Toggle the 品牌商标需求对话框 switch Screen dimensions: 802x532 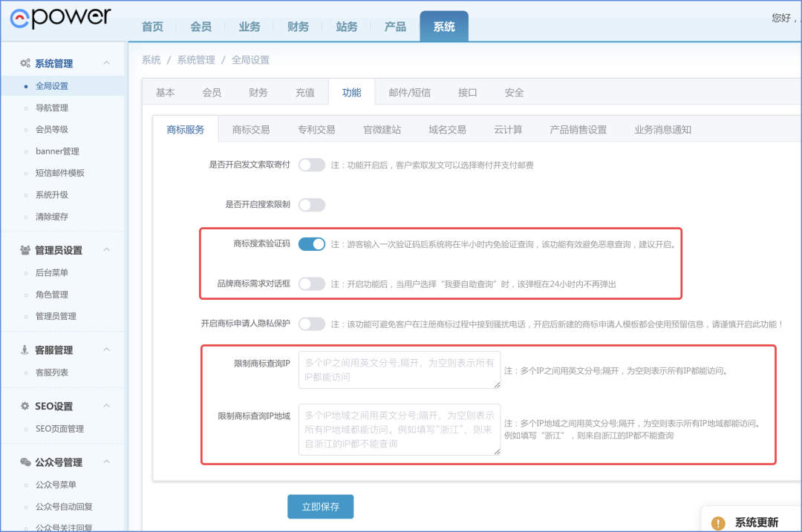tap(312, 283)
